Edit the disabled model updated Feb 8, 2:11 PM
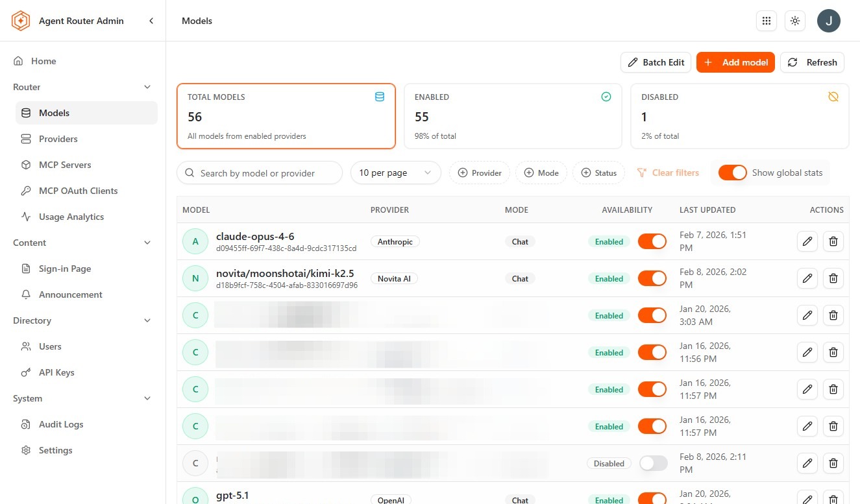 coord(807,463)
